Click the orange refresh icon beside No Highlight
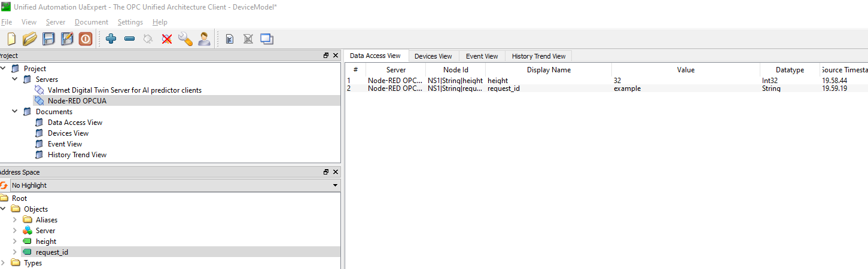The width and height of the screenshot is (868, 269). click(x=4, y=185)
